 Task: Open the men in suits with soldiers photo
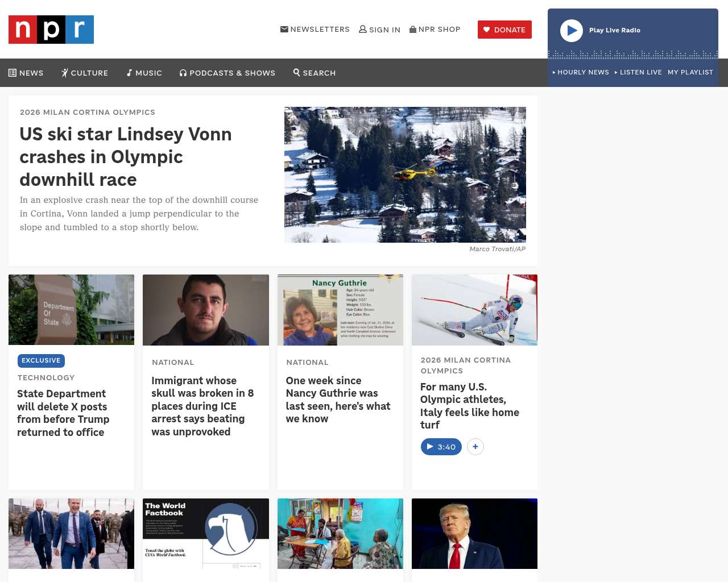click(x=72, y=534)
